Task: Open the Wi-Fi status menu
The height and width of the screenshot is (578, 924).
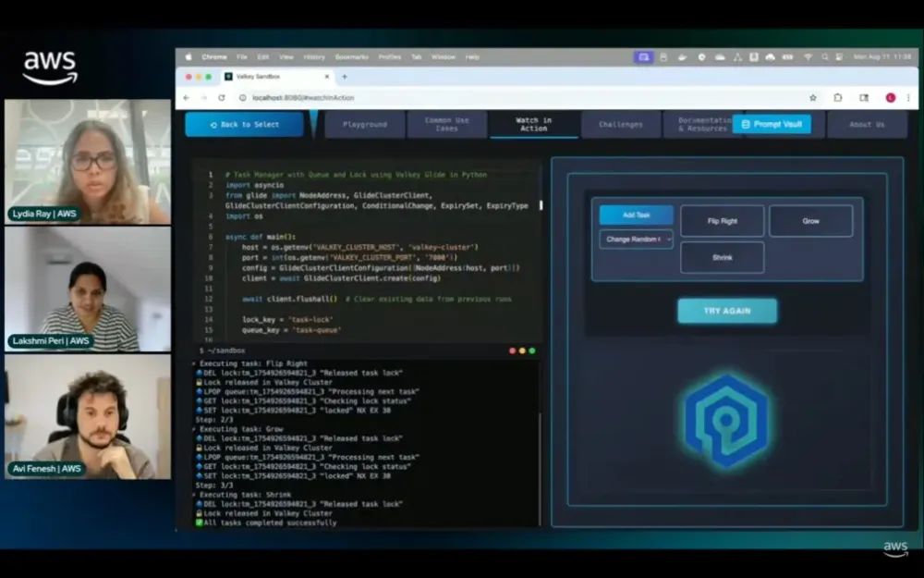Action: (808, 57)
